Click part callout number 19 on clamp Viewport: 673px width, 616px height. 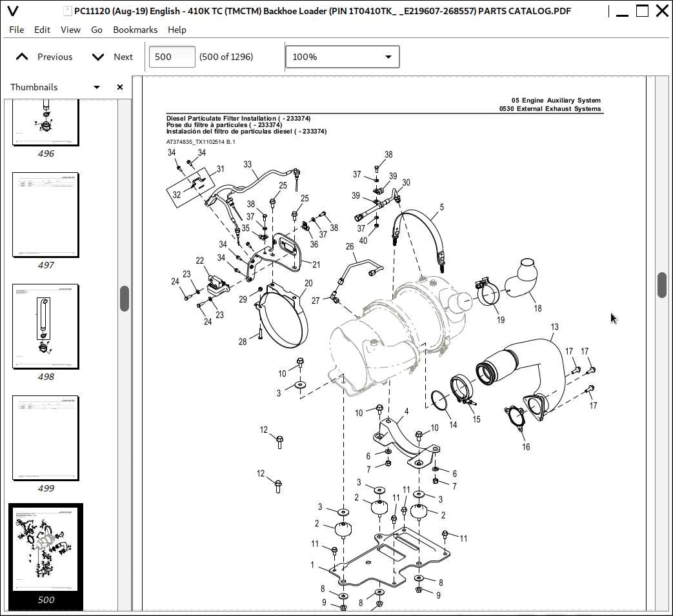(x=501, y=320)
